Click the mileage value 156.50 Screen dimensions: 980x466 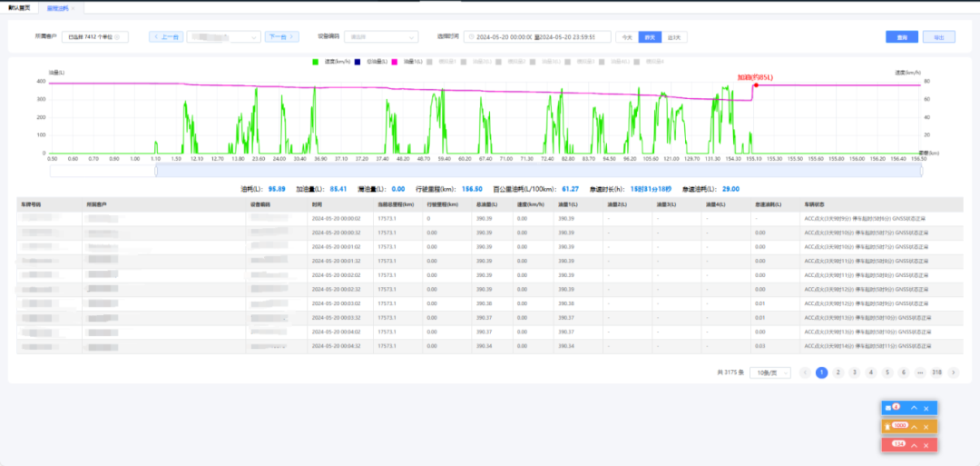472,188
